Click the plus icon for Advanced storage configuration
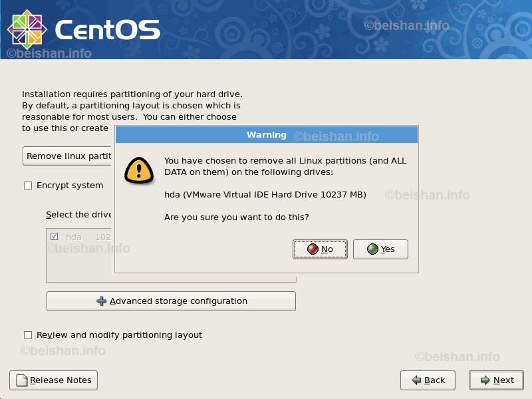Viewport: 532px width, 399px height. [x=102, y=301]
